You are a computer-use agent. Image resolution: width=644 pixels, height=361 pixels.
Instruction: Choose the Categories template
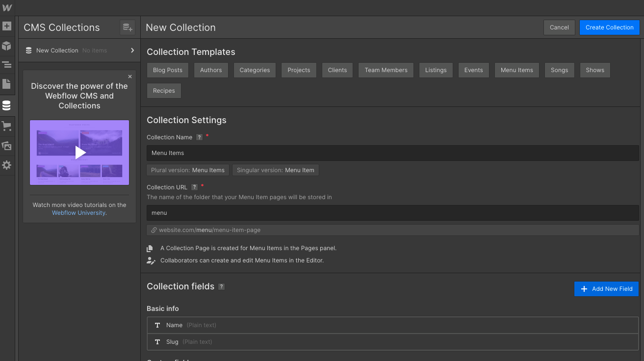255,70
